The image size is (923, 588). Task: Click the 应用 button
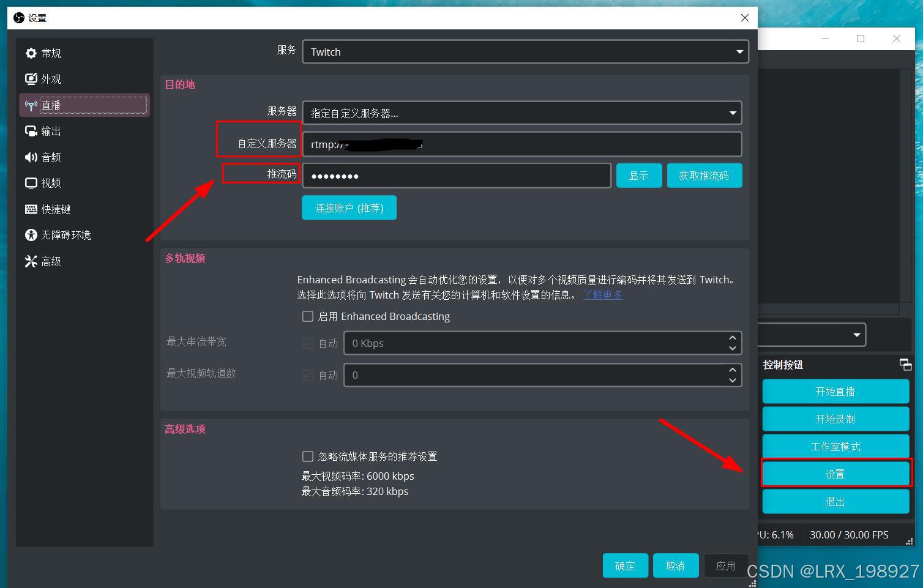pyautogui.click(x=726, y=566)
